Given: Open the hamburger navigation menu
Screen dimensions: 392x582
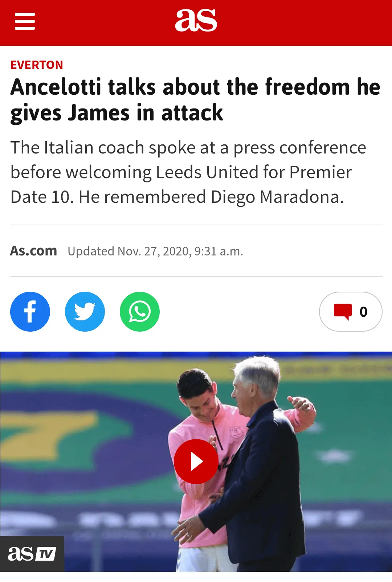Looking at the screenshot, I should pos(25,21).
